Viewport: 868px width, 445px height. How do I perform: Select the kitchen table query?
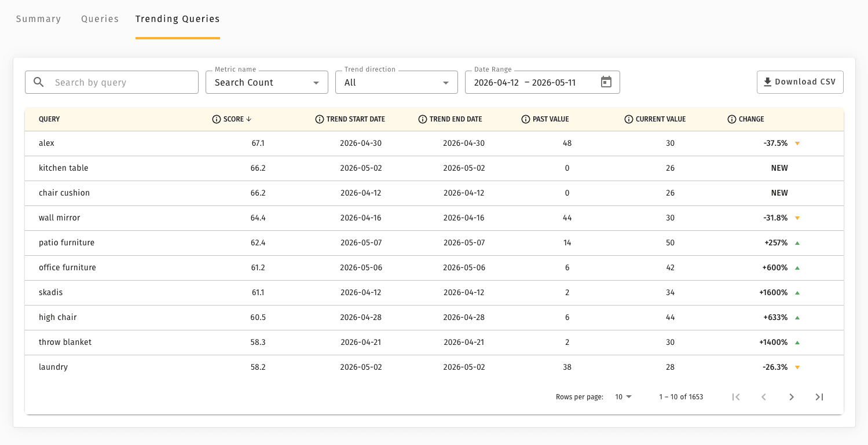pos(64,168)
